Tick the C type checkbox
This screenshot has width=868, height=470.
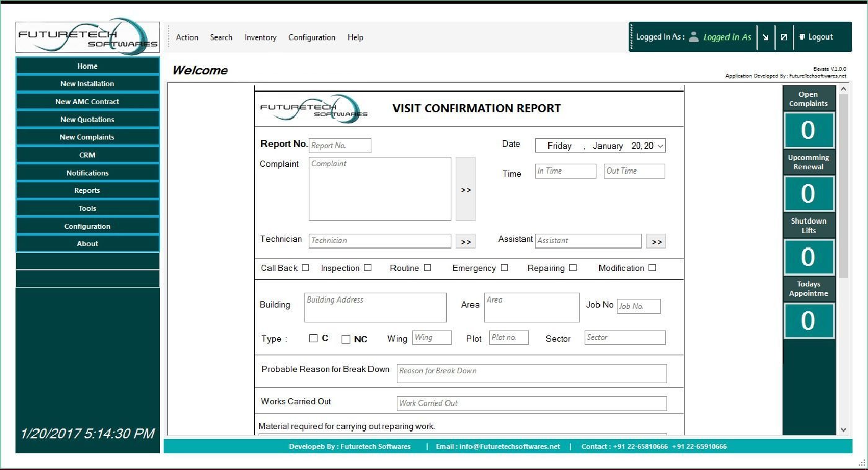tap(313, 339)
